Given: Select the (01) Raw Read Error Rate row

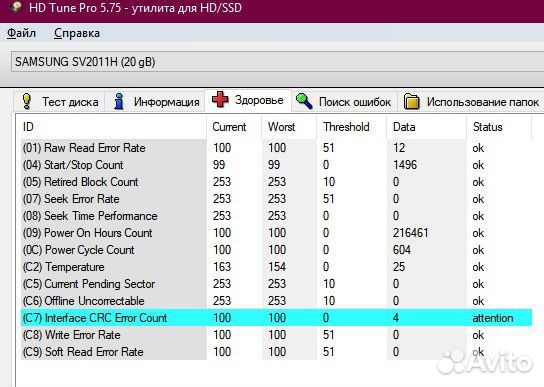Looking at the screenshot, I should pyautogui.click(x=276, y=148).
